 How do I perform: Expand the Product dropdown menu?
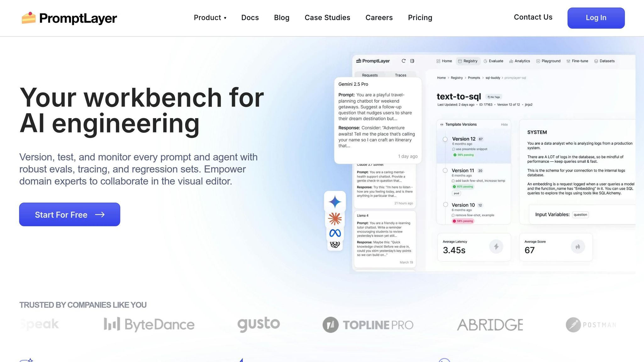tap(210, 18)
